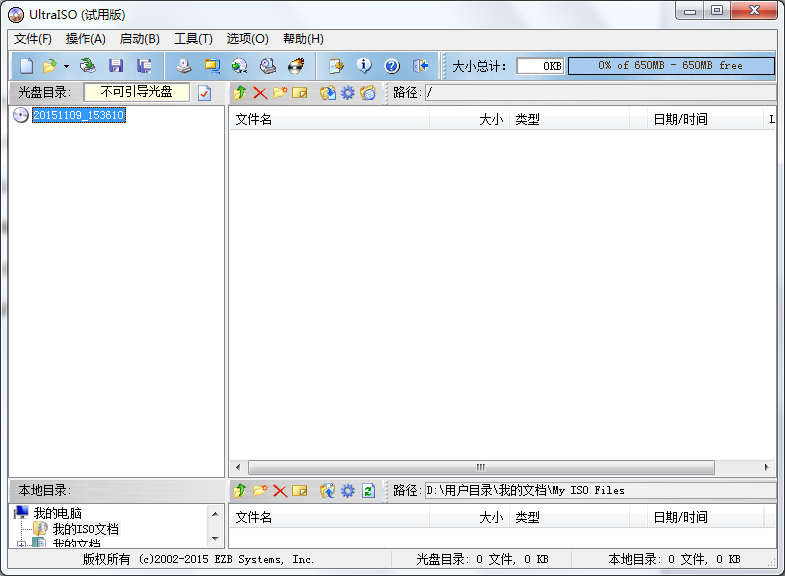Click the green refresh icon in local toolbar
785x576 pixels.
coord(368,490)
